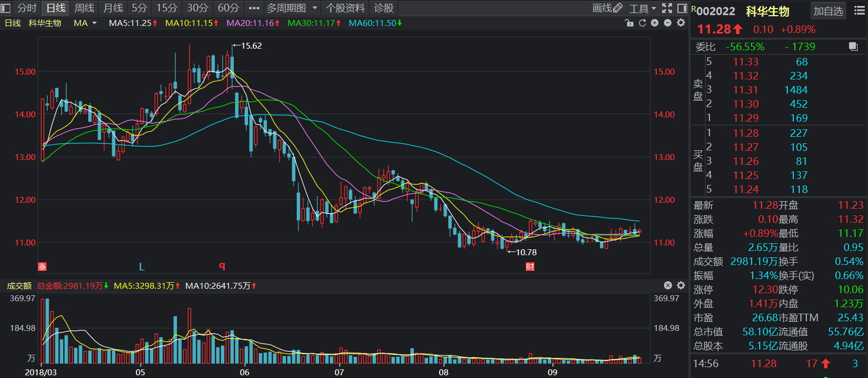868x378 pixels.
Task: Open volume panel settings gear
Action: (x=681, y=286)
